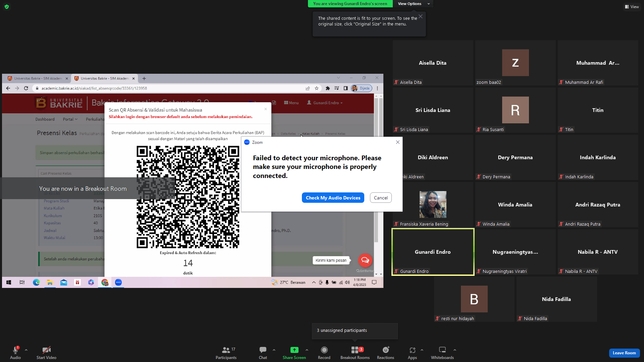Open a new browser tab
The width and height of the screenshot is (644, 362).
click(144, 78)
